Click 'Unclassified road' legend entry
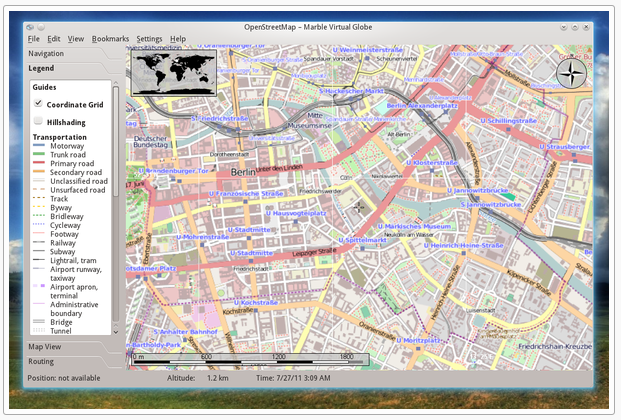Screen dimensions: 621x420 pyautogui.click(x=79, y=181)
